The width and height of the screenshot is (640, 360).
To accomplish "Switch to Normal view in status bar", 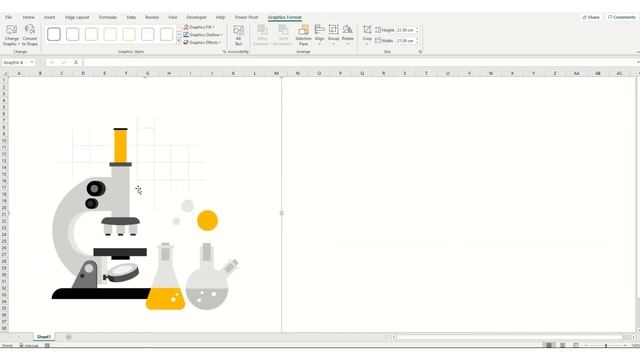I will click(549, 345).
